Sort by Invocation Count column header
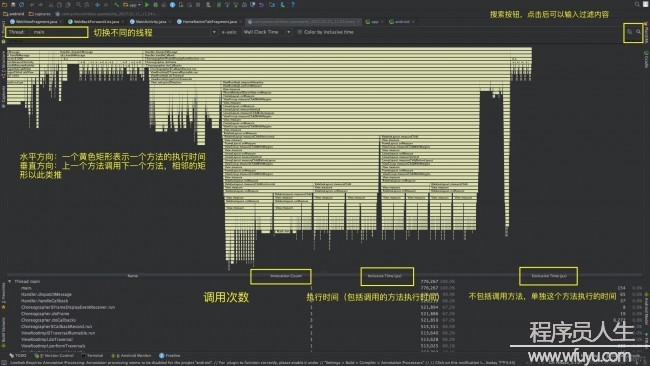 tap(286, 276)
